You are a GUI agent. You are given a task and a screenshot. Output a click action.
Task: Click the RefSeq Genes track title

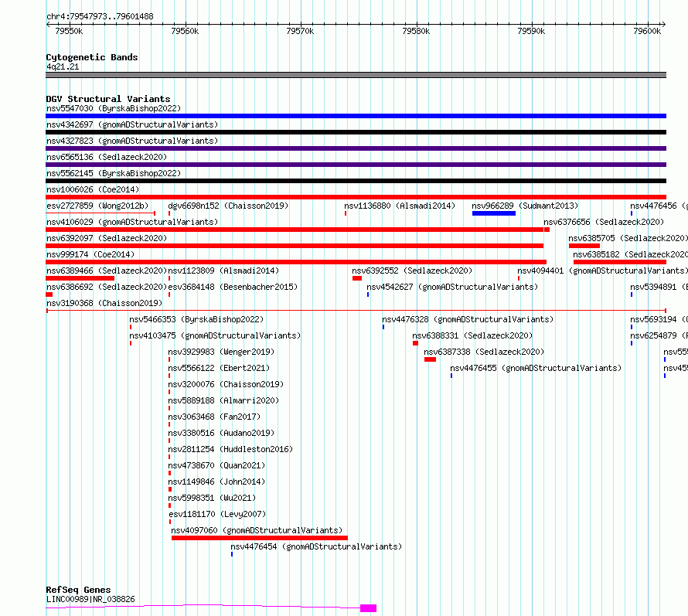[x=78, y=590]
